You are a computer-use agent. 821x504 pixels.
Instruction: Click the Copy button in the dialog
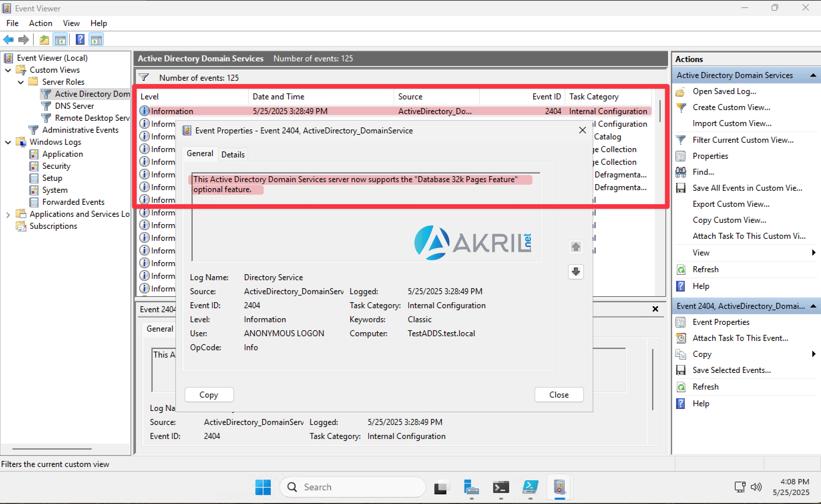click(x=209, y=395)
